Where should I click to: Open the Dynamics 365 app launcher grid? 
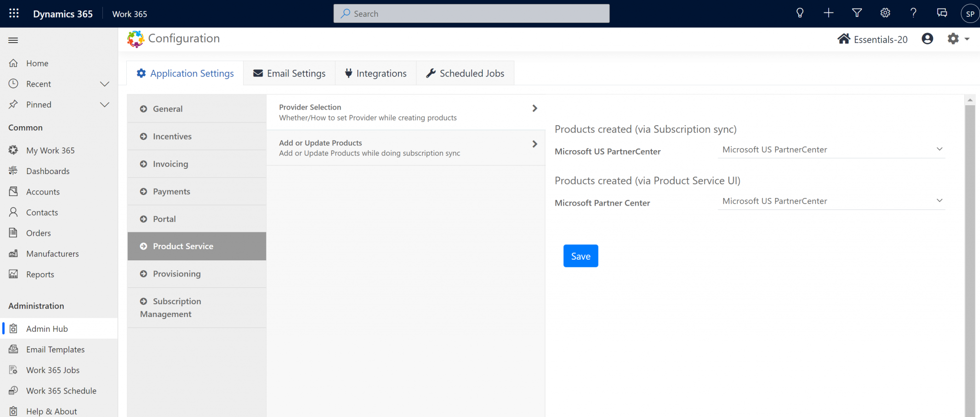click(x=14, y=13)
